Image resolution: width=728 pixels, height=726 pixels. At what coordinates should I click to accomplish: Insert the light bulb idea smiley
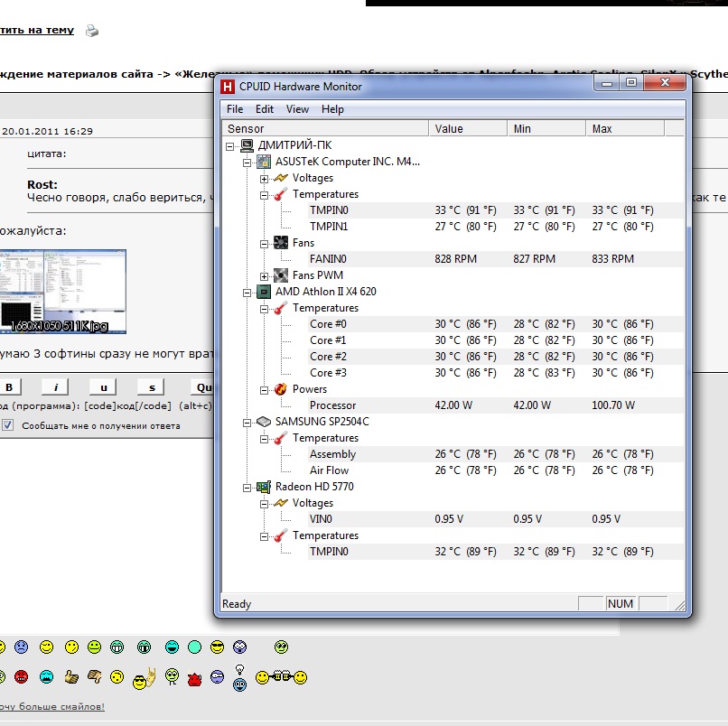coord(239,678)
